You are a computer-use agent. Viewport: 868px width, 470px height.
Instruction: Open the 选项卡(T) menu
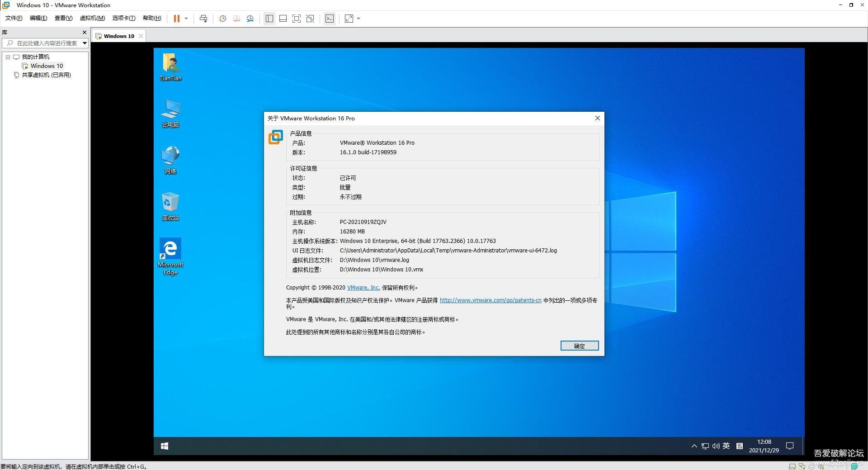pos(124,18)
